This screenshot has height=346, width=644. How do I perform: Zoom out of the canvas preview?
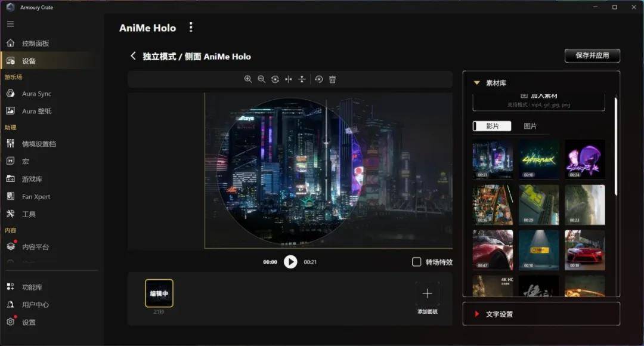[262, 79]
